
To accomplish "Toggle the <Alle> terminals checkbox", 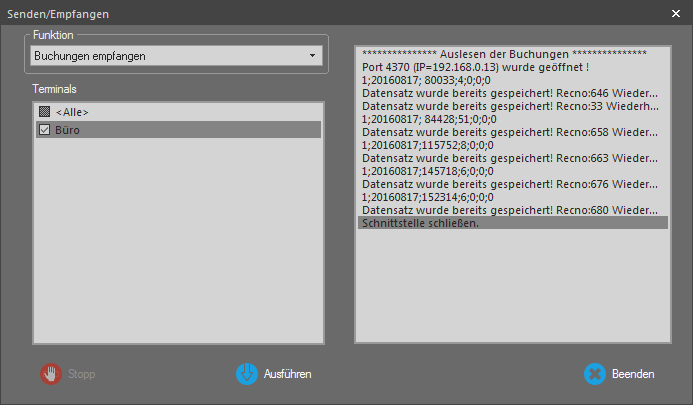I will 44,112.
